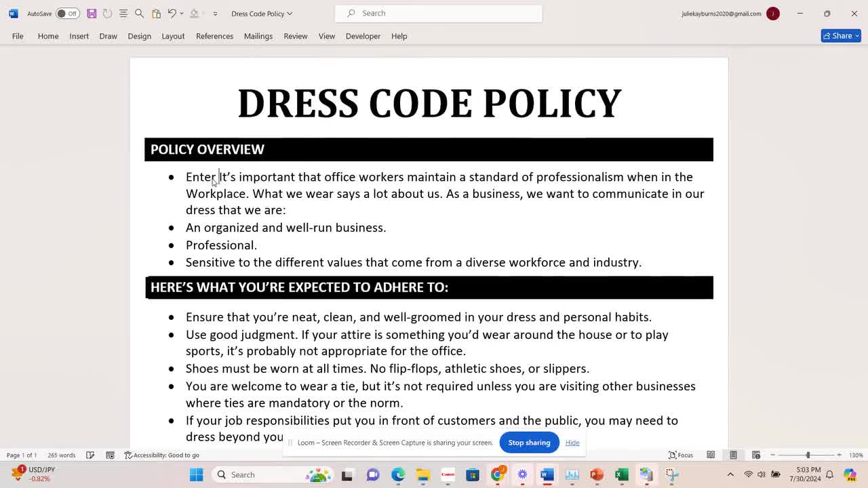This screenshot has height=488, width=868.
Task: Click the macro recording icon in status bar
Action: [x=110, y=455]
